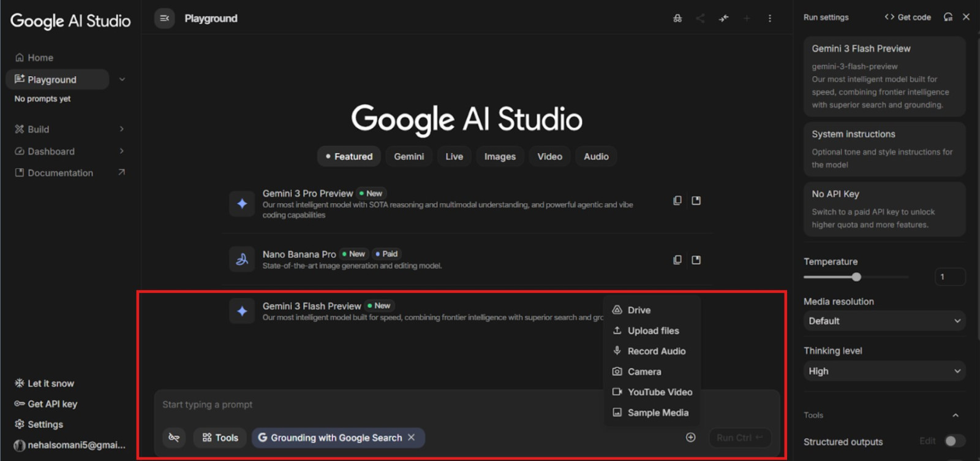The image size is (980, 461).
Task: Open the Media resolution dropdown
Action: (884, 321)
